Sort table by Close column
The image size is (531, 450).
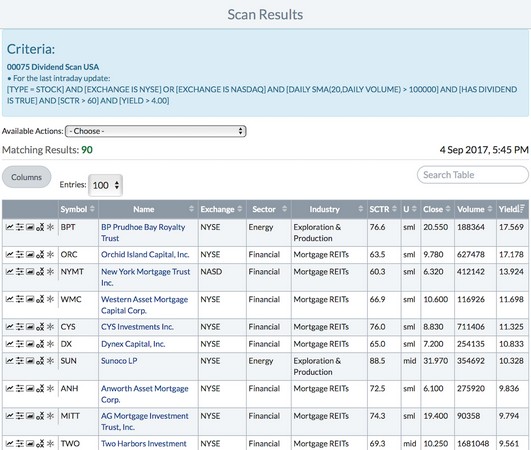[x=437, y=210]
